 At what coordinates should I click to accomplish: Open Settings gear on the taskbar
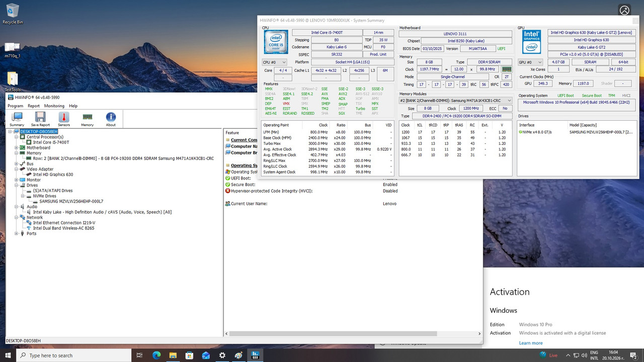point(222,355)
